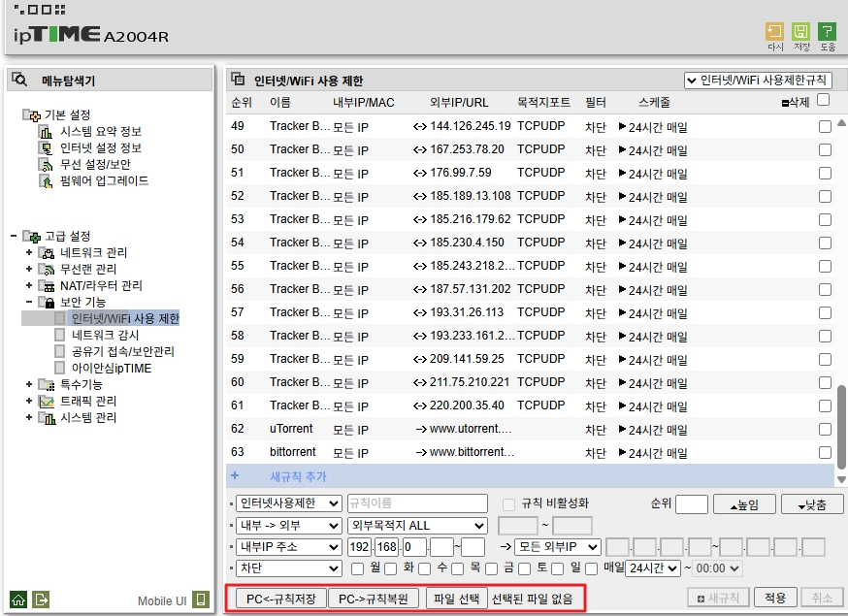This screenshot has height=616, width=848.
Task: Open Mobile UI phone icon
Action: pyautogui.click(x=201, y=600)
